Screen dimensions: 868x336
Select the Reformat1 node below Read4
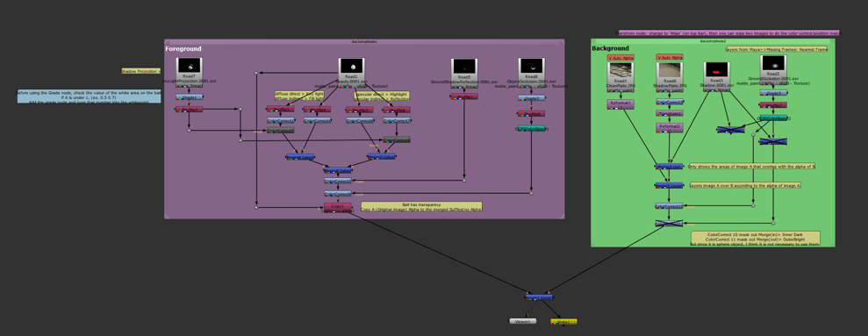coord(621,104)
